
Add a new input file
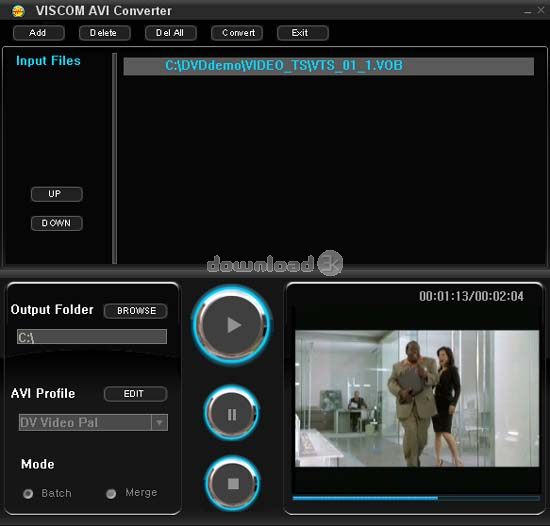39,33
